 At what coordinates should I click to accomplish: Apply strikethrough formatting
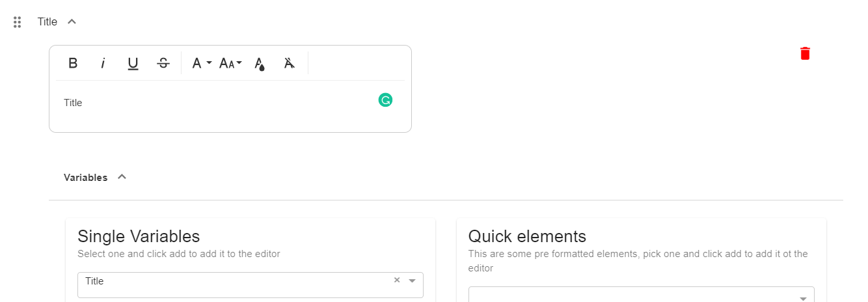[163, 63]
